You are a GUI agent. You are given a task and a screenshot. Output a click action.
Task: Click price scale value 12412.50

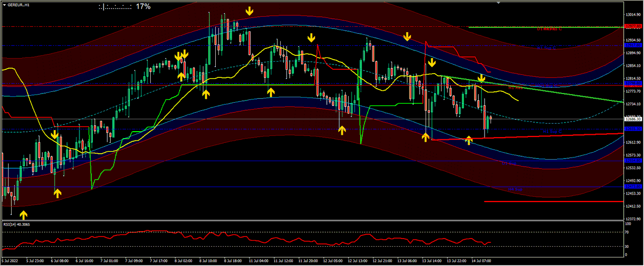coord(633,206)
